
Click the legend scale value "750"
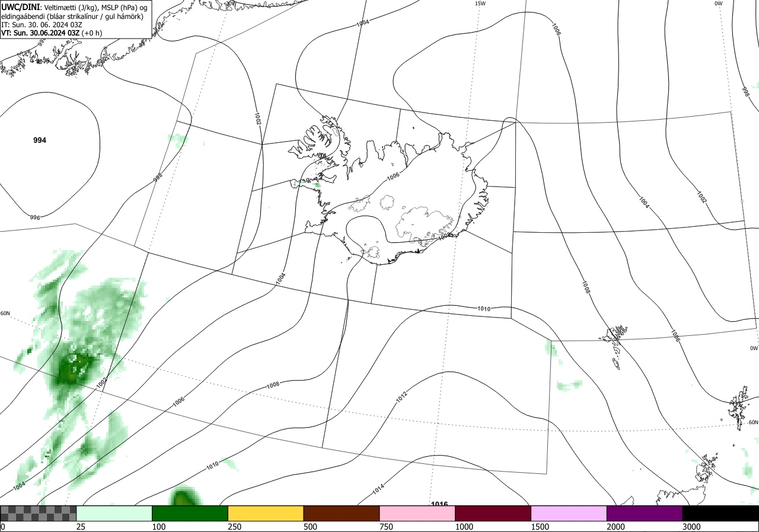click(x=387, y=527)
